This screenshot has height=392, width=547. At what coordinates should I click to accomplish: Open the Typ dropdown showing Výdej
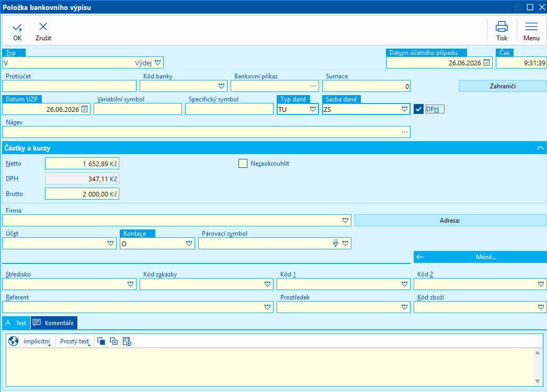coord(158,63)
